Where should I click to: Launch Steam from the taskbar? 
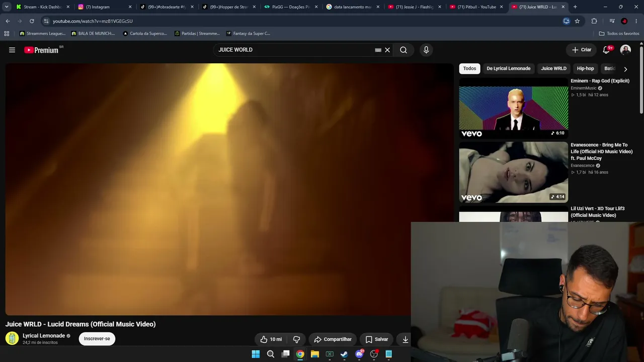coord(344,354)
